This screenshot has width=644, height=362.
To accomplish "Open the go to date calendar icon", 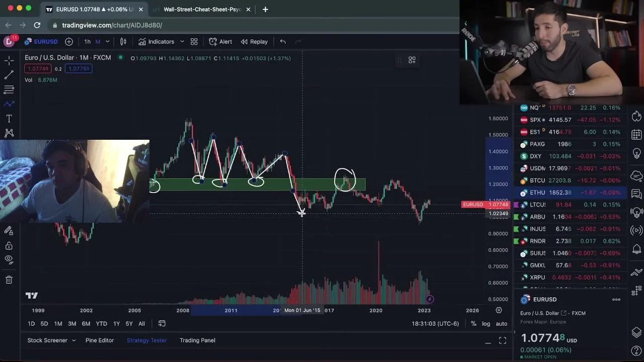I will click(x=162, y=324).
